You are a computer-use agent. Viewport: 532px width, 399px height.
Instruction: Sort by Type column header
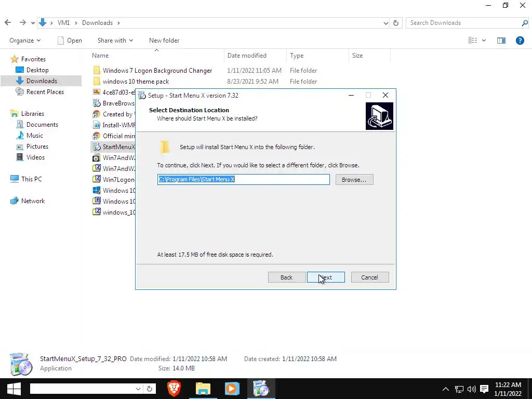click(x=297, y=55)
